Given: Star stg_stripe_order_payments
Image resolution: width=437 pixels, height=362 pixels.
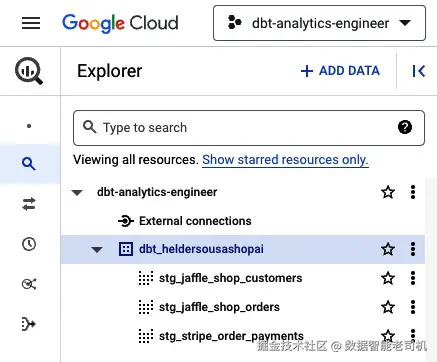Looking at the screenshot, I should point(388,336).
